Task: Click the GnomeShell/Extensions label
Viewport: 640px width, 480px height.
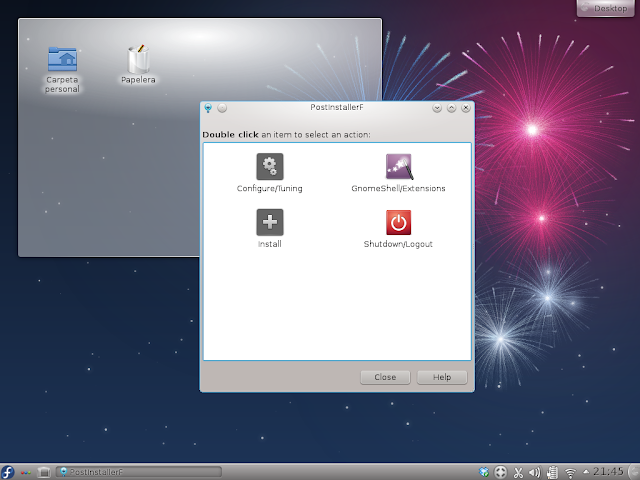Action: [x=398, y=189]
